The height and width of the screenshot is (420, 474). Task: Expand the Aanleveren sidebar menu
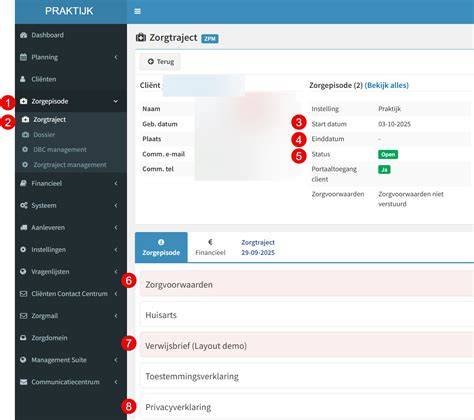pos(116,228)
